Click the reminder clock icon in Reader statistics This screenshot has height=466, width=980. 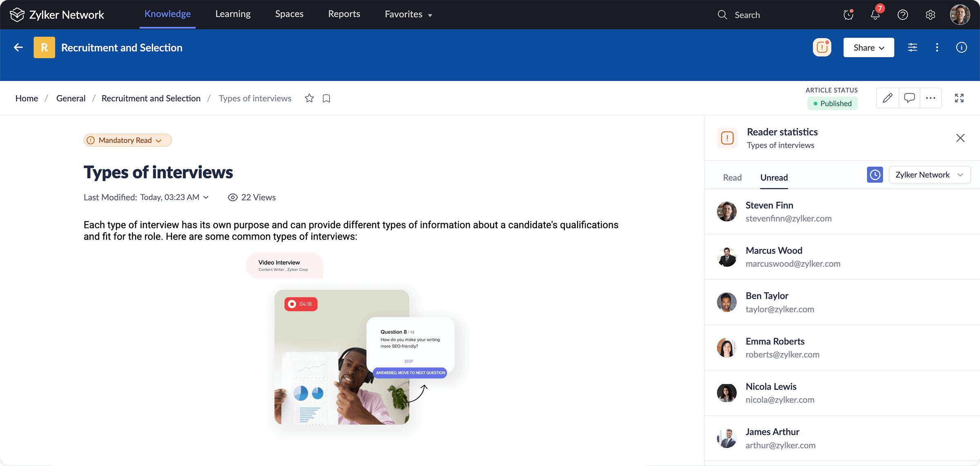point(875,175)
